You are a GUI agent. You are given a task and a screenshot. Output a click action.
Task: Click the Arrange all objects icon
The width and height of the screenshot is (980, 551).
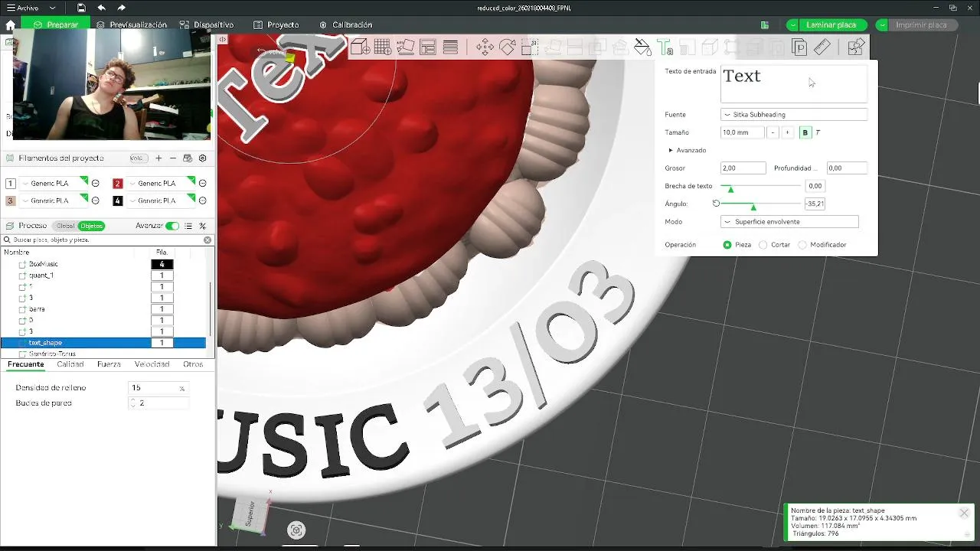pyautogui.click(x=428, y=47)
